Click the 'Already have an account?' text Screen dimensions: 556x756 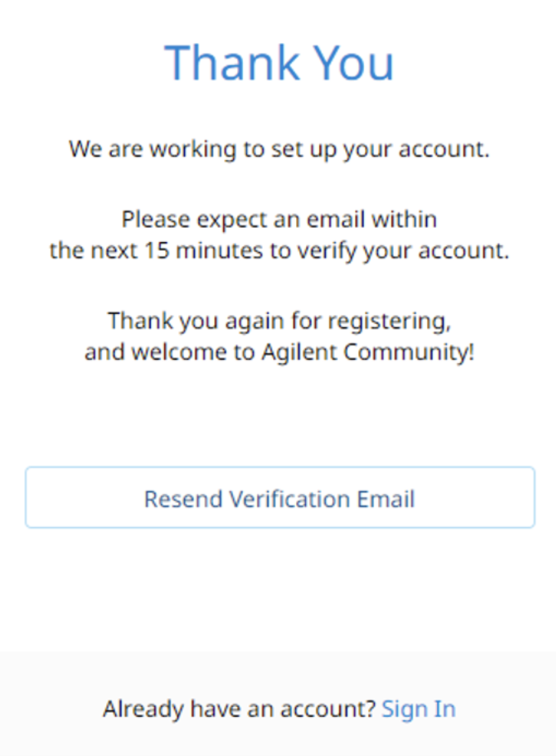pos(239,709)
